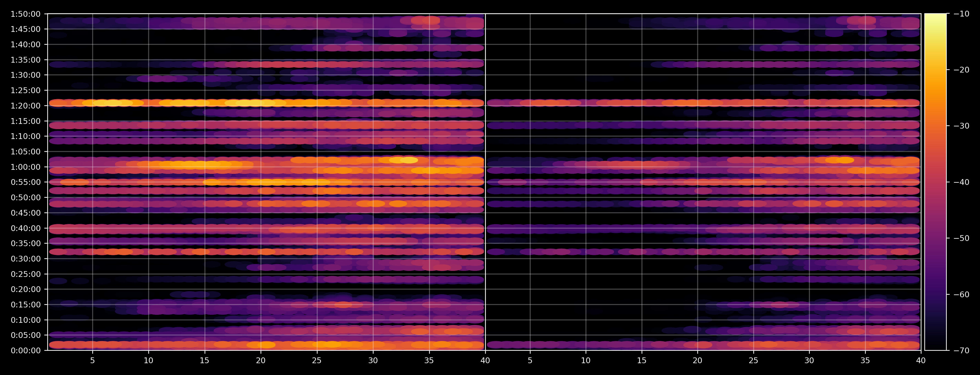Select x-axis tick 30 under the right heatmap
Screen dimensions: 980x375
point(809,360)
